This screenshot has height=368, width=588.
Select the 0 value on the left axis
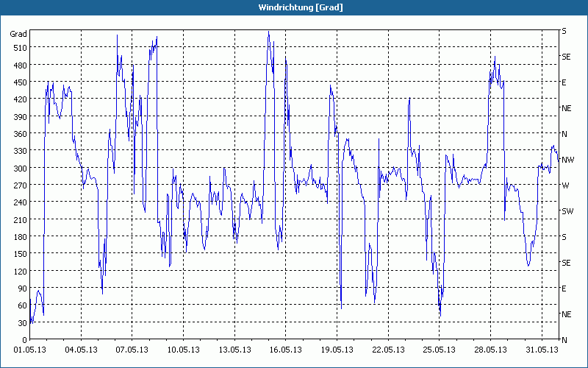click(x=25, y=340)
